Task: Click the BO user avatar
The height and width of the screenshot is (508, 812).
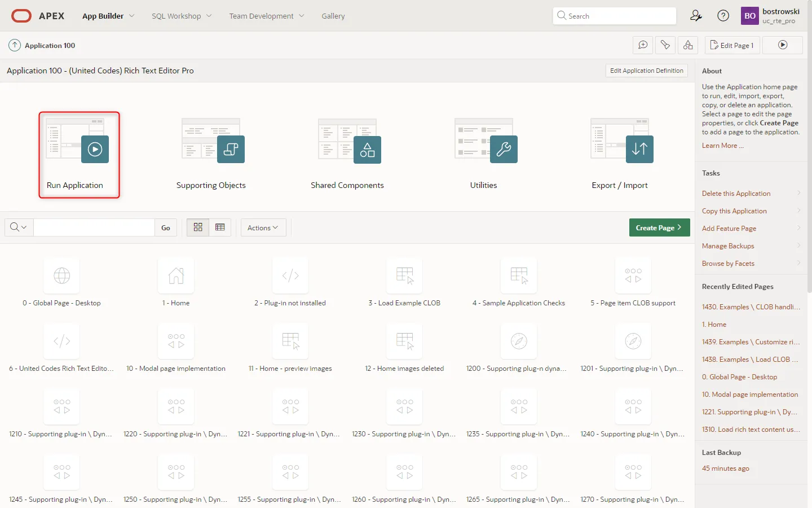Action: pyautogui.click(x=749, y=16)
